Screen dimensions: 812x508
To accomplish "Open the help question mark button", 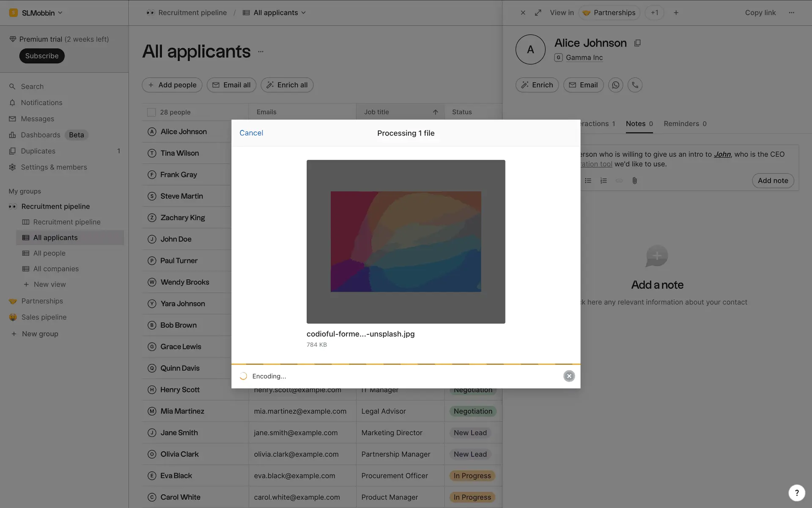I will coord(796,492).
